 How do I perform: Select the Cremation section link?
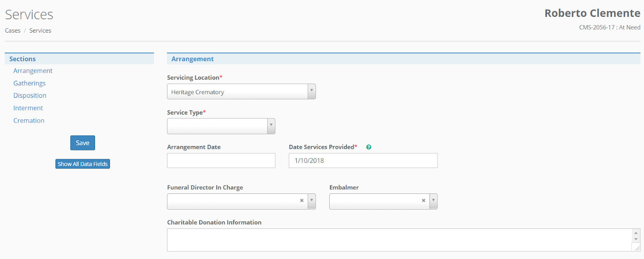29,121
